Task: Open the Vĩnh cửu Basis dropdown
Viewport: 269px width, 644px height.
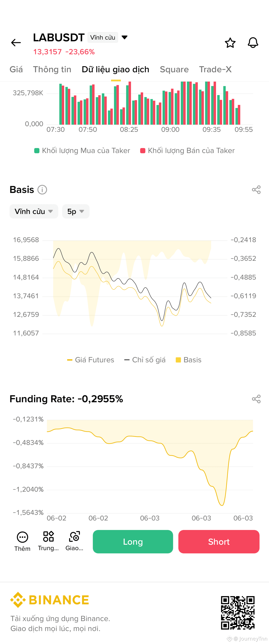Action: pyautogui.click(x=34, y=211)
